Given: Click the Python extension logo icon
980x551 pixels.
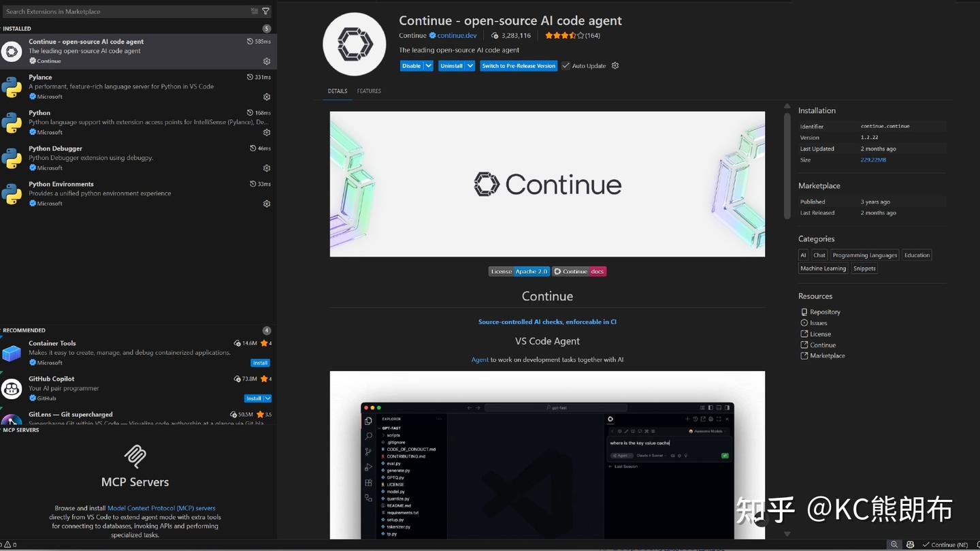Looking at the screenshot, I should 12,123.
